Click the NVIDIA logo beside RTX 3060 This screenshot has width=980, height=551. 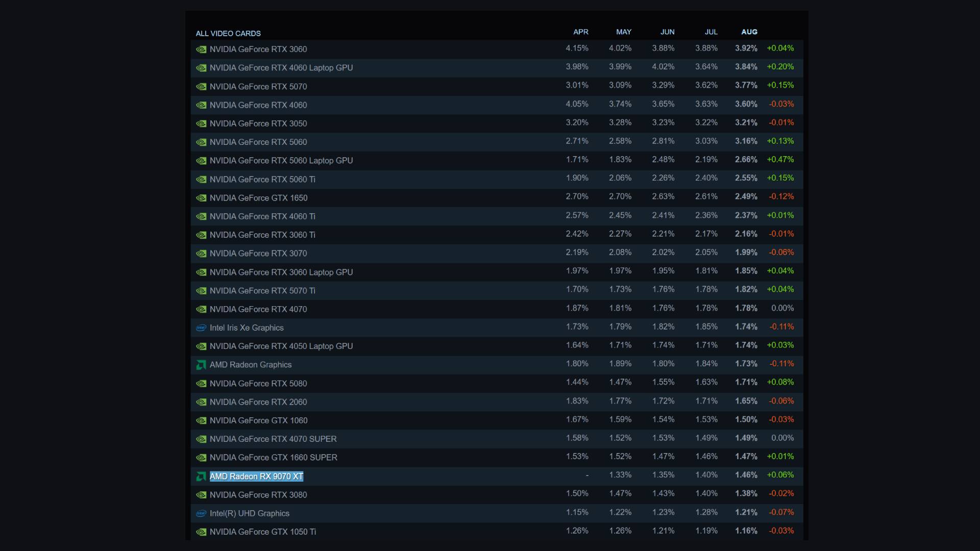pyautogui.click(x=201, y=49)
